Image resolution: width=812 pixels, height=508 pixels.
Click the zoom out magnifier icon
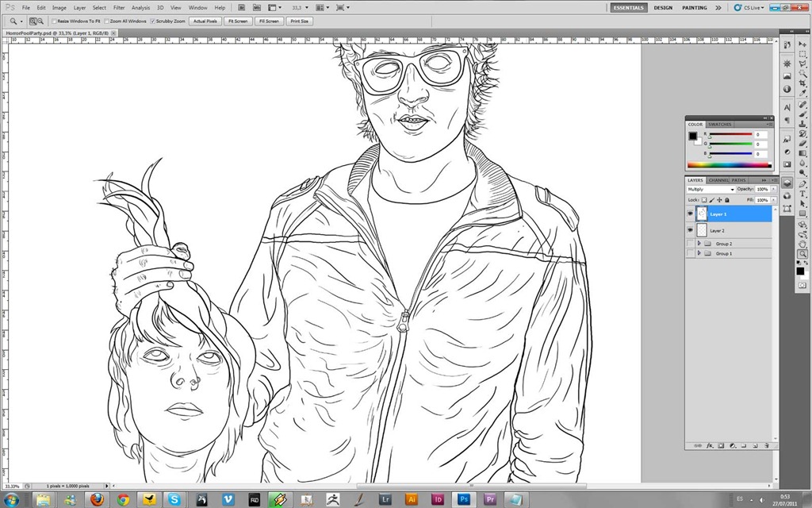tap(40, 21)
